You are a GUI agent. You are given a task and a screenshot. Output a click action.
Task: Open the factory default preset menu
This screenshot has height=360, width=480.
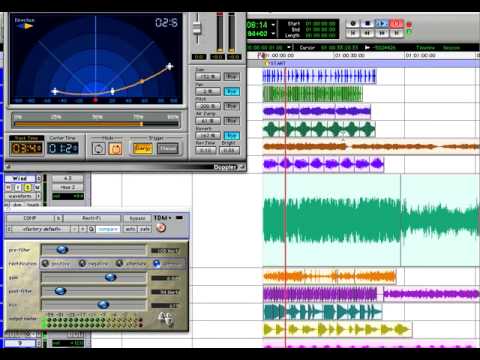tap(41, 229)
